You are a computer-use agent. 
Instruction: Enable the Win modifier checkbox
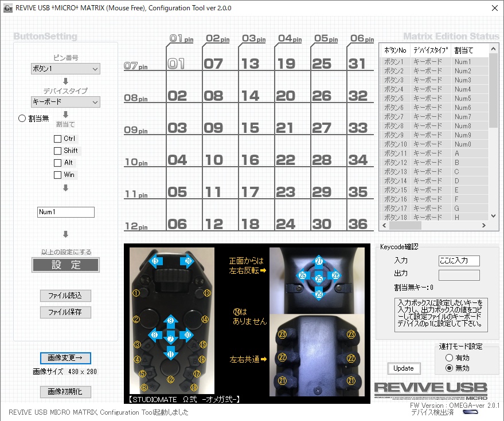57,175
